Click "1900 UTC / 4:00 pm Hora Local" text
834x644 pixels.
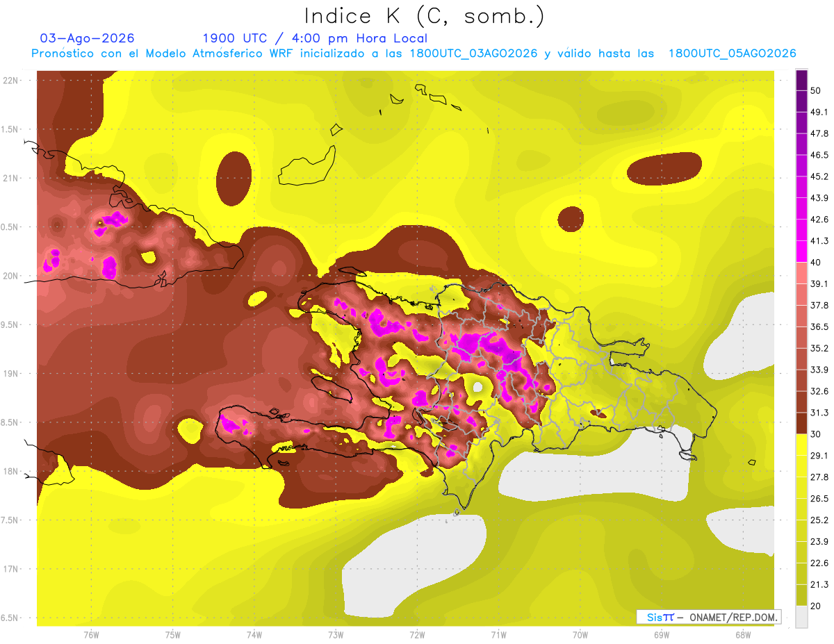tap(315, 38)
